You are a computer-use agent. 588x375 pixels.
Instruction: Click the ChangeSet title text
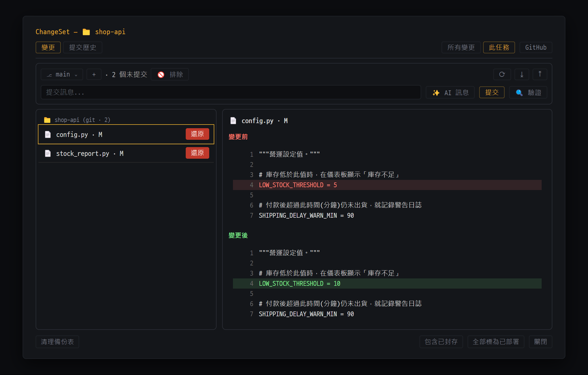point(53,32)
